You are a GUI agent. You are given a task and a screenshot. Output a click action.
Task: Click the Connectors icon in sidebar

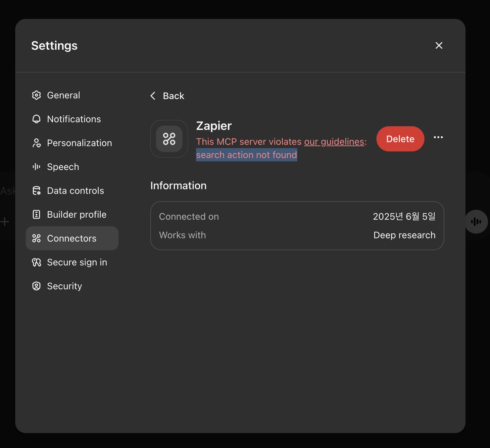[x=36, y=239]
